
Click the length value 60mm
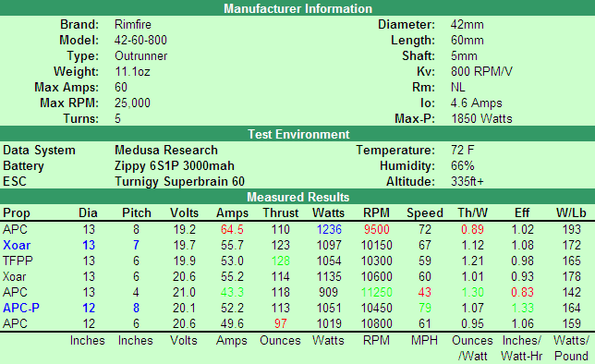[467, 41]
